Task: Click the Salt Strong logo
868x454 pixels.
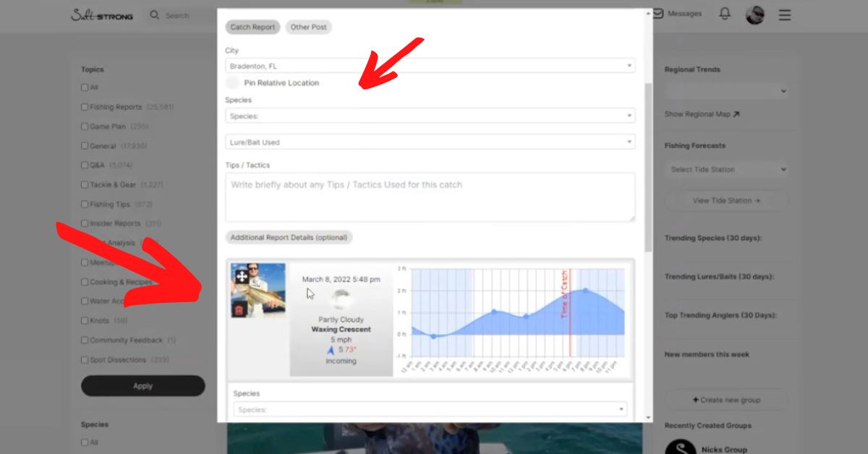Action: tap(102, 15)
